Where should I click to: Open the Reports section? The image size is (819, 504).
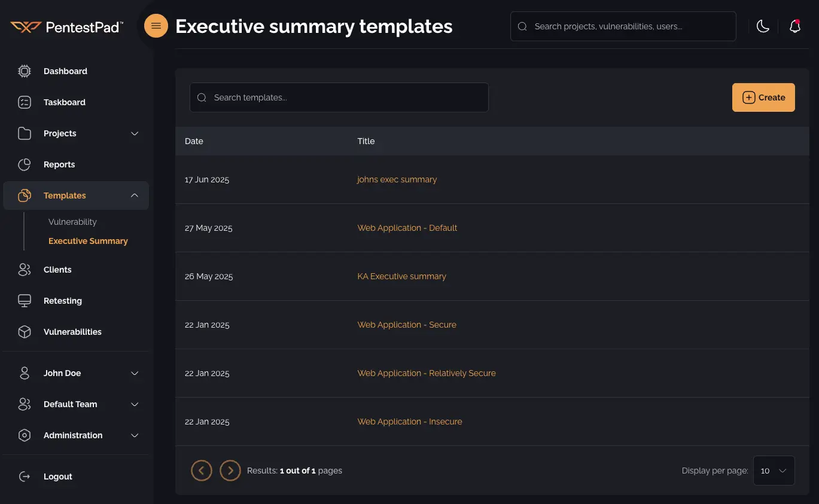coord(59,164)
